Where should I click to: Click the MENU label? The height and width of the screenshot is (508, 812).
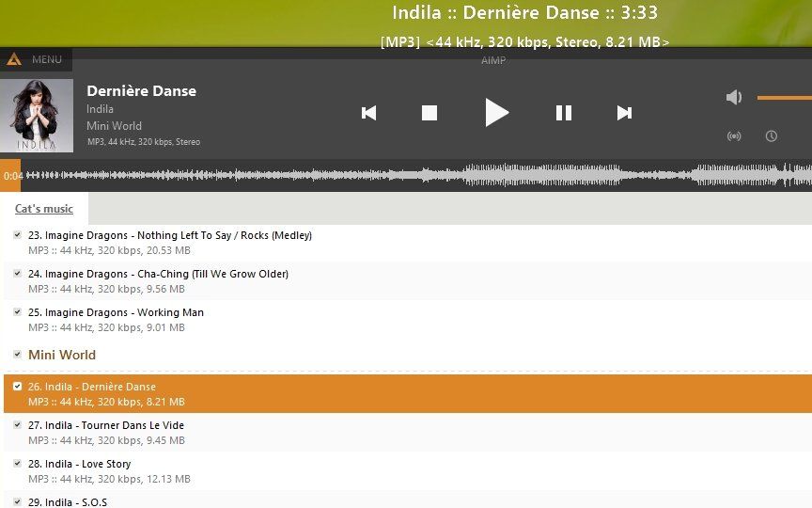coord(47,59)
